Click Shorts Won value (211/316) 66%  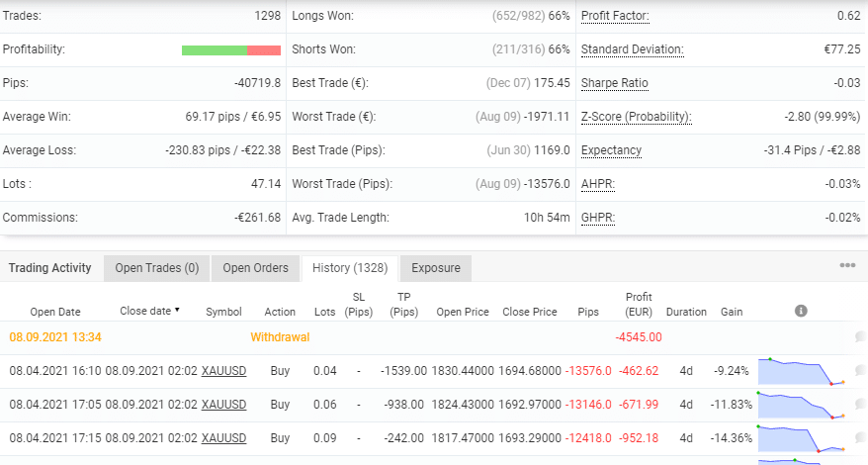click(531, 49)
